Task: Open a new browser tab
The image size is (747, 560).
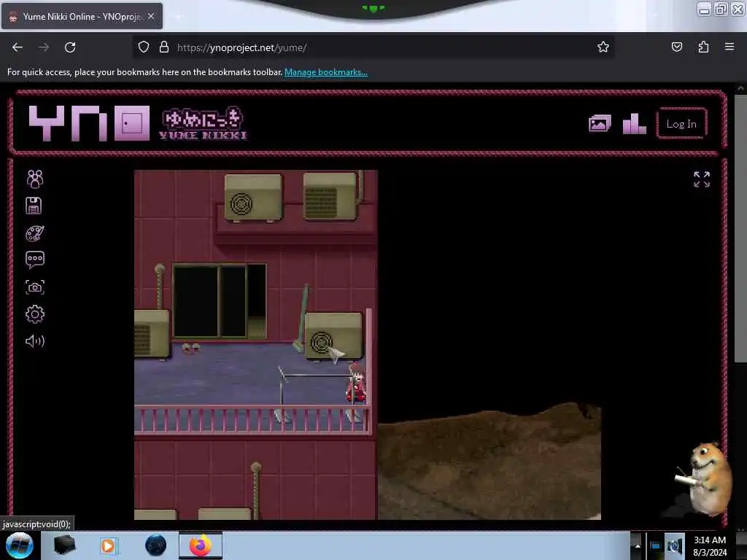Action: coord(178,17)
